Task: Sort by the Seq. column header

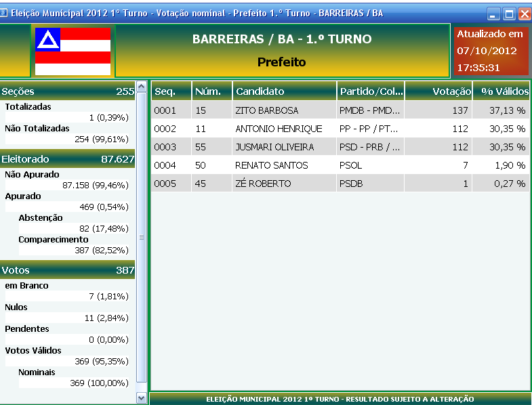Action: click(171, 91)
